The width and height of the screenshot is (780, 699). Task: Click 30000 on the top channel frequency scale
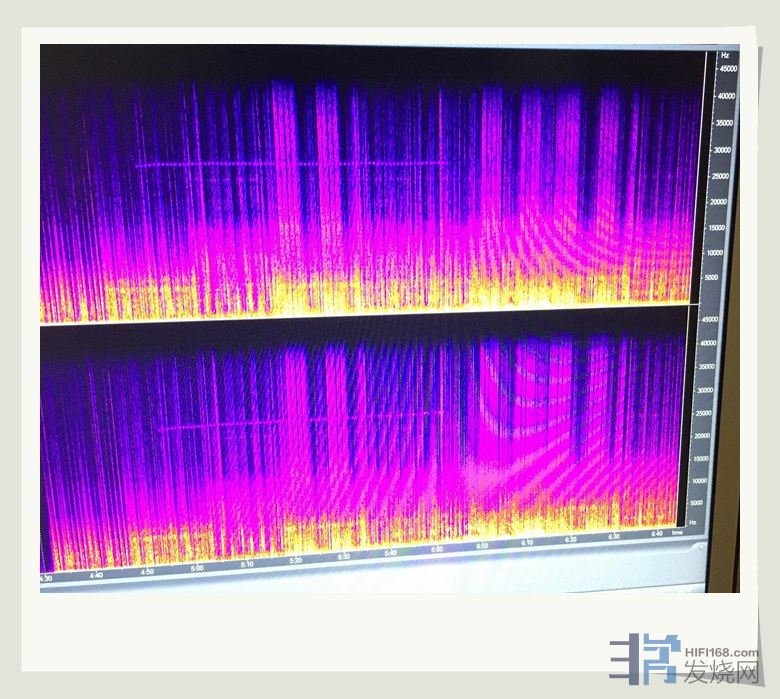[723, 150]
